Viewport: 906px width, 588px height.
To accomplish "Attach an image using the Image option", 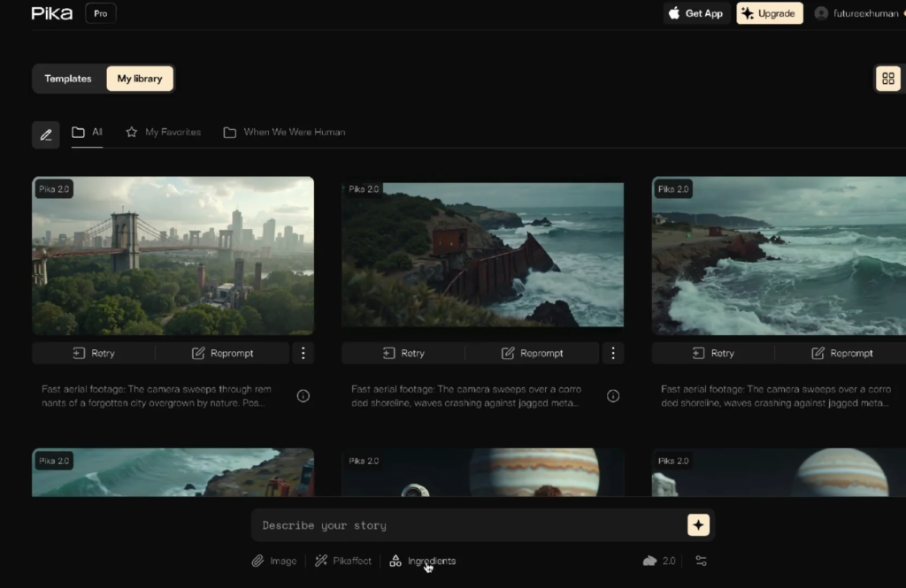I will pyautogui.click(x=274, y=561).
